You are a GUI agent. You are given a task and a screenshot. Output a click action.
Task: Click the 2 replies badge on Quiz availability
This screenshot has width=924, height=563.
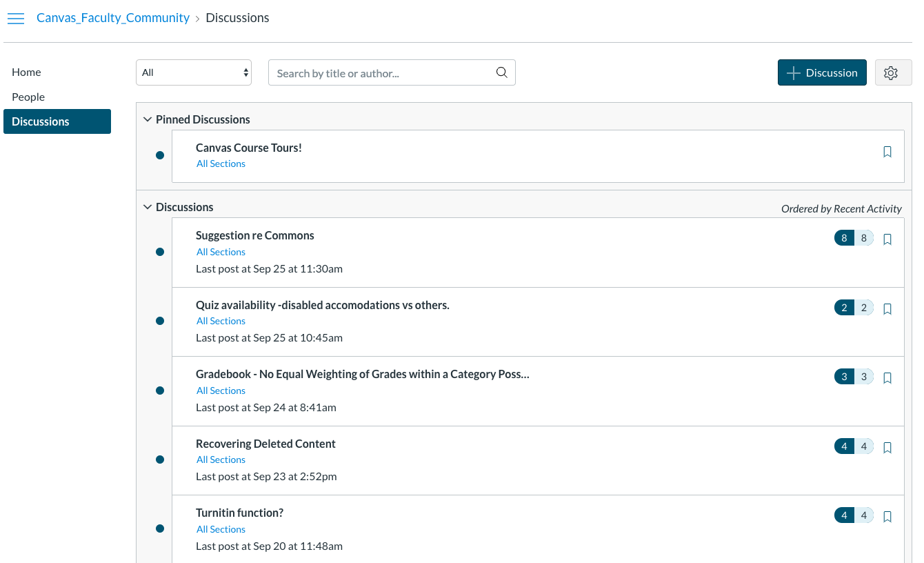[x=854, y=308]
